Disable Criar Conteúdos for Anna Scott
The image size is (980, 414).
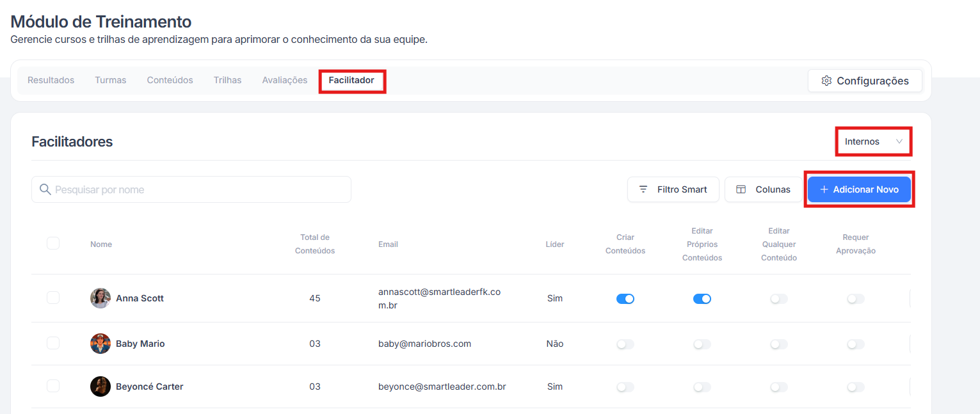coord(625,299)
